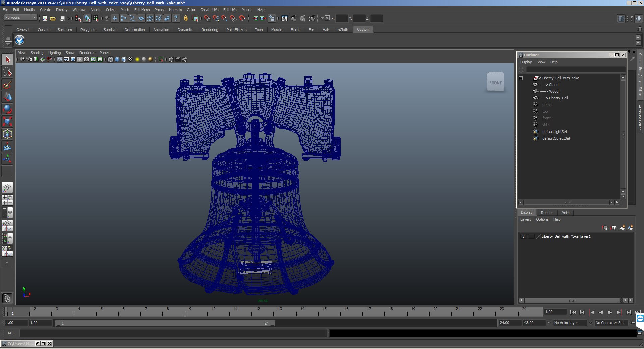644x349 pixels.
Task: Toggle wireframe display in viewport toolbar
Action: [110, 59]
